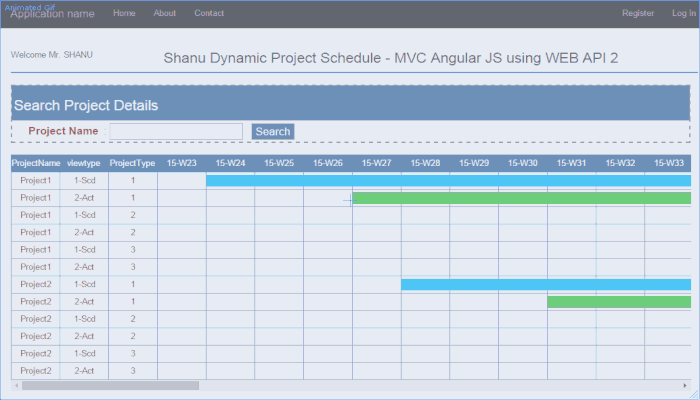Click the Register link
700x400 pixels.
(638, 14)
